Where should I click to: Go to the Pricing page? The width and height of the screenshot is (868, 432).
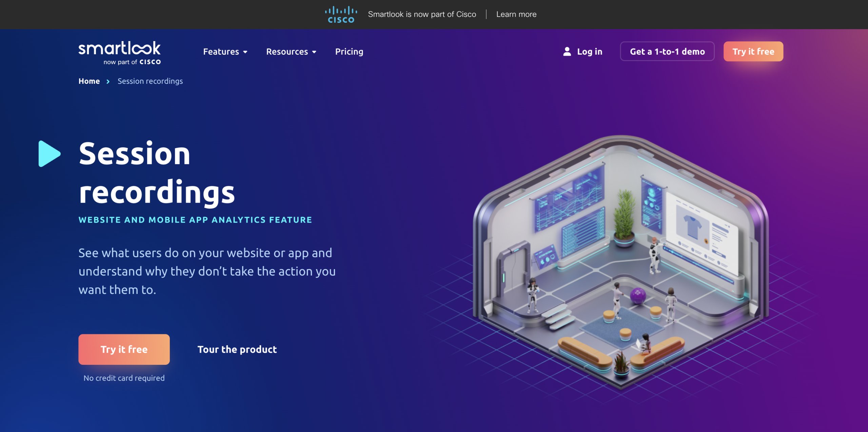(x=349, y=52)
